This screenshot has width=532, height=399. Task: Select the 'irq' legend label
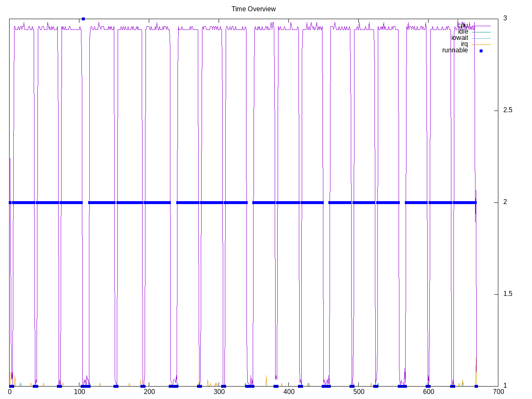(464, 44)
